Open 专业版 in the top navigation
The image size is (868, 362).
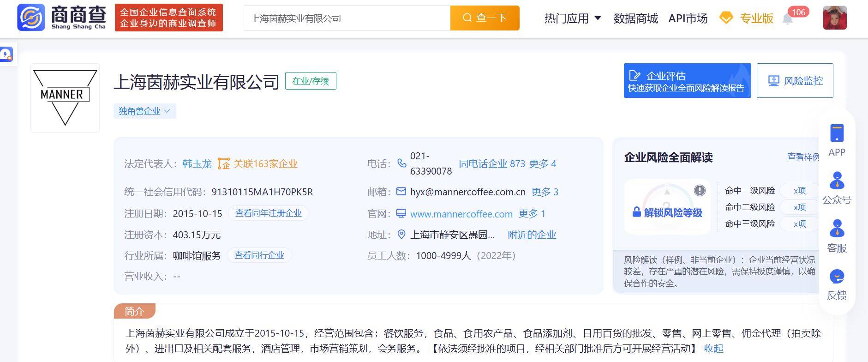point(756,18)
